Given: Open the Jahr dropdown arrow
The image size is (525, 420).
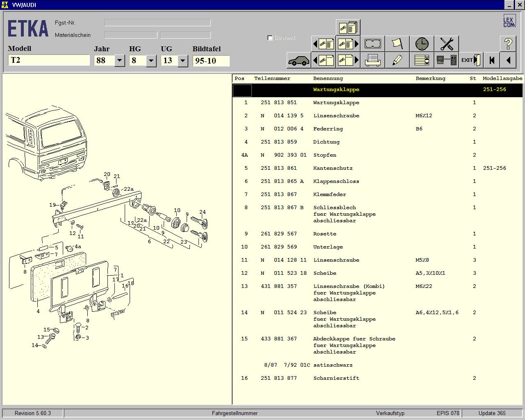Looking at the screenshot, I should [119, 61].
